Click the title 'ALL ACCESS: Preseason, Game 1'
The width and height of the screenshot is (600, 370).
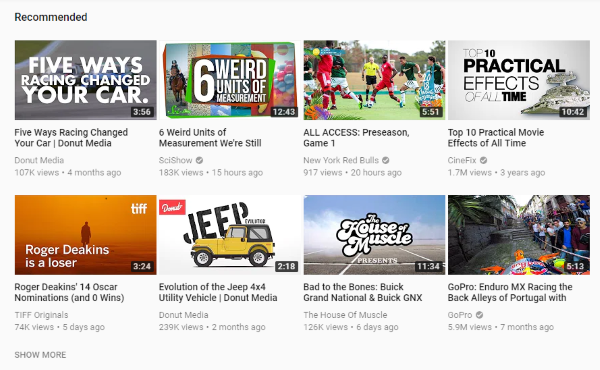click(x=356, y=138)
